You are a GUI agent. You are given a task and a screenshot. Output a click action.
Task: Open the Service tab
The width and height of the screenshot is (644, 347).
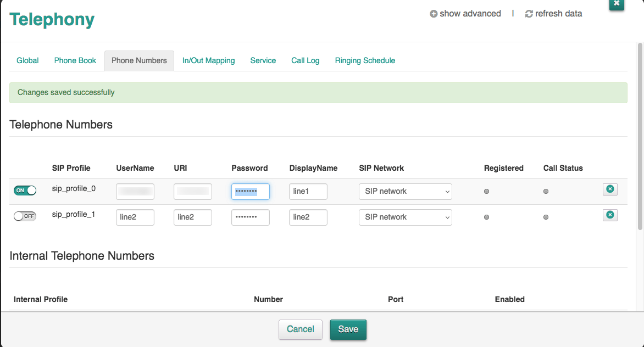[263, 61]
